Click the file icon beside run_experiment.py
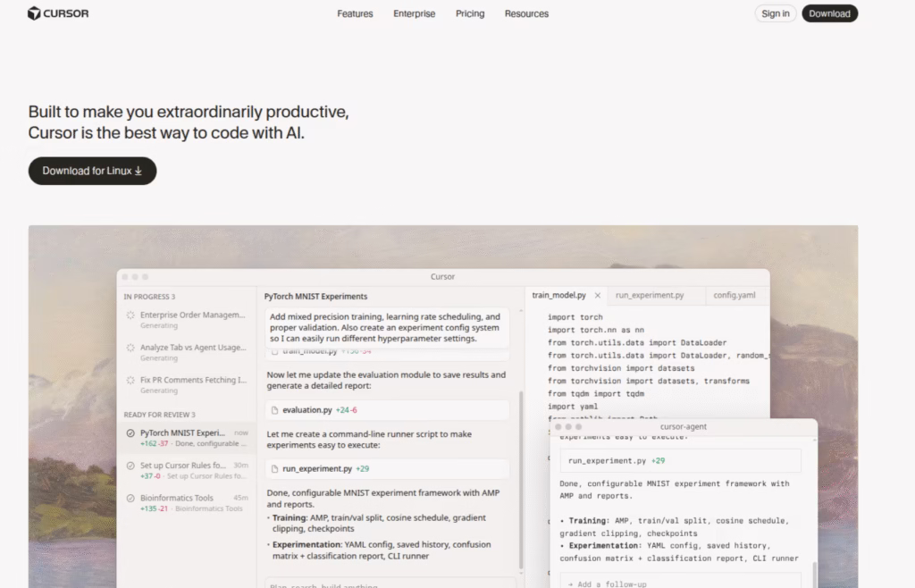The width and height of the screenshot is (915, 588). [x=273, y=468]
